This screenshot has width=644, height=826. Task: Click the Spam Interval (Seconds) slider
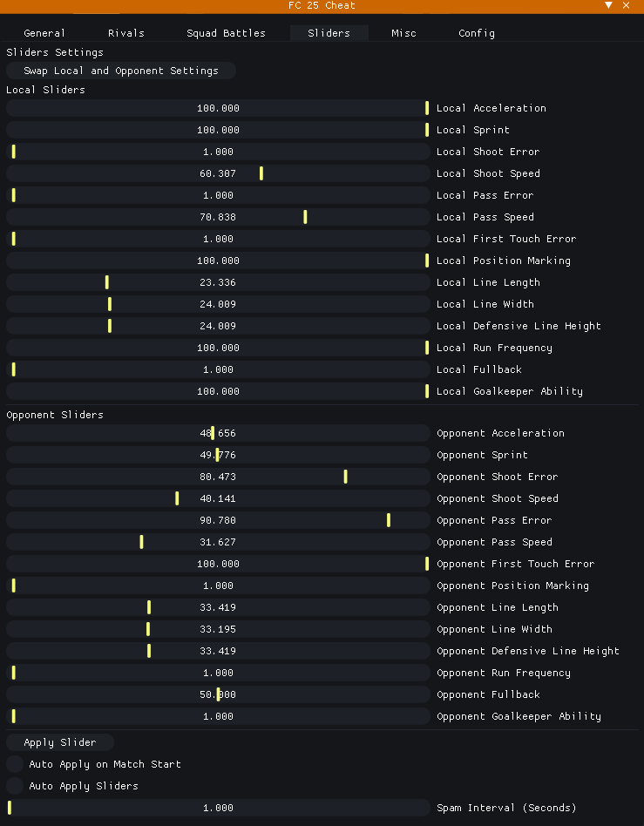tap(218, 808)
